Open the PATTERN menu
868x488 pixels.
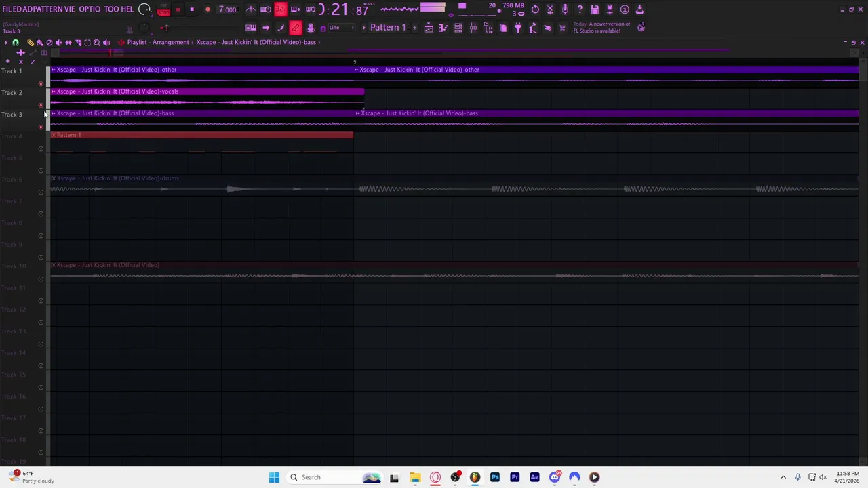(49, 9)
